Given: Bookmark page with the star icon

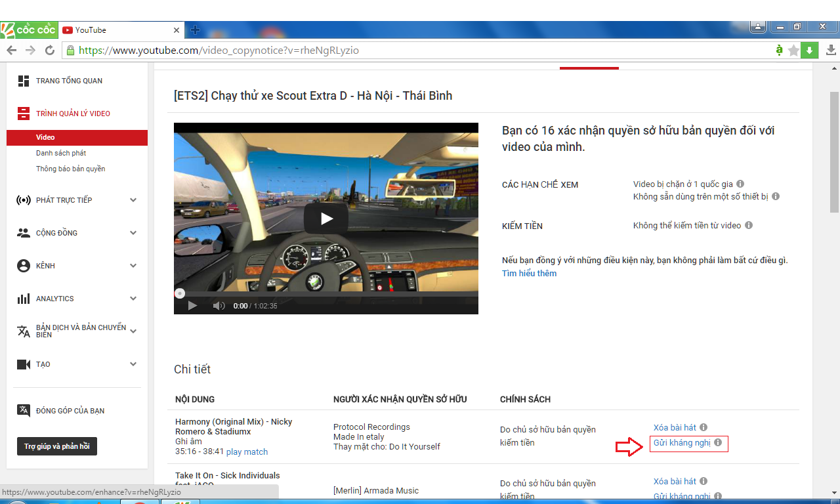Looking at the screenshot, I should tap(793, 51).
